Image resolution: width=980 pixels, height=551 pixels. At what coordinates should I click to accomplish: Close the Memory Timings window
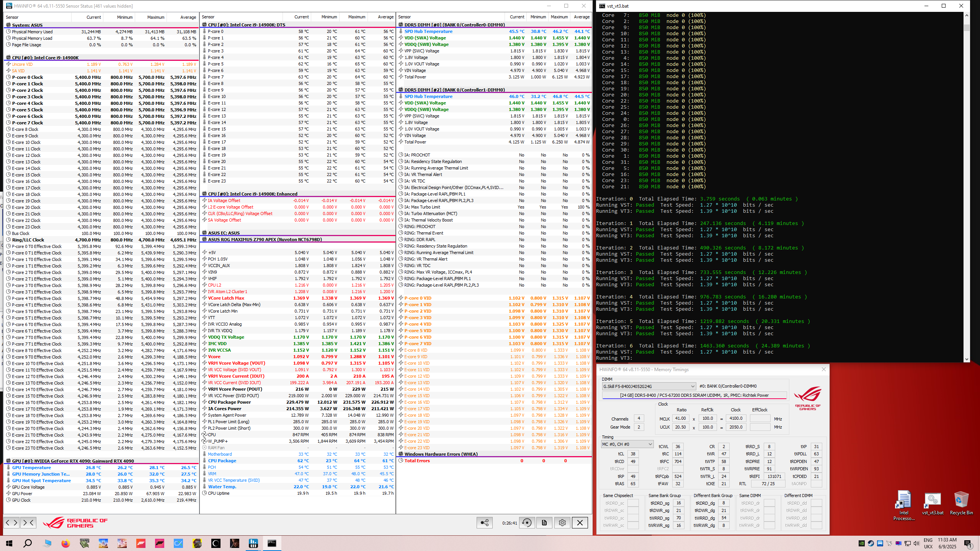click(x=824, y=369)
